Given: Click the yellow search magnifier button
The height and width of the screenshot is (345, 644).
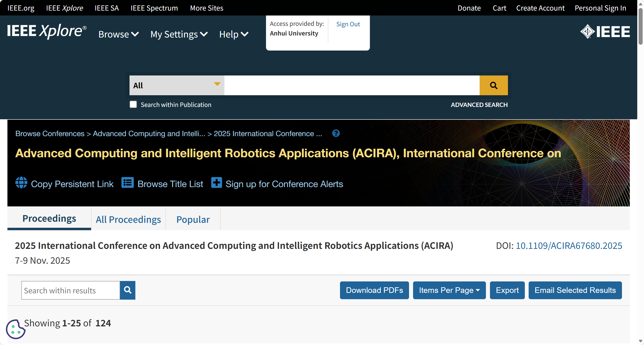Looking at the screenshot, I should (494, 85).
